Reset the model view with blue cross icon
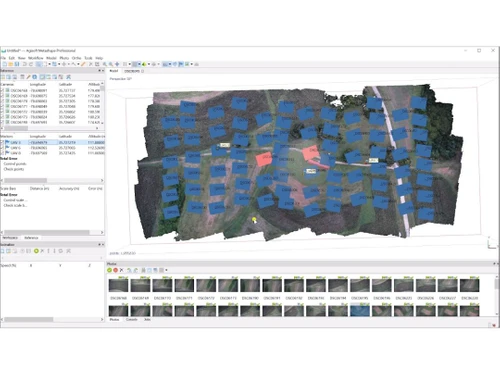 tap(117, 64)
